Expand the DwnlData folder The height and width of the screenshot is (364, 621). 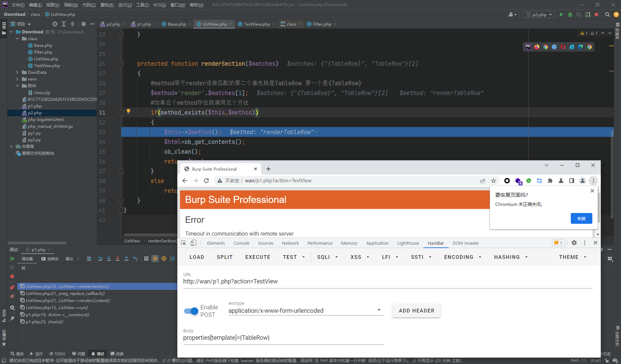tap(18, 72)
